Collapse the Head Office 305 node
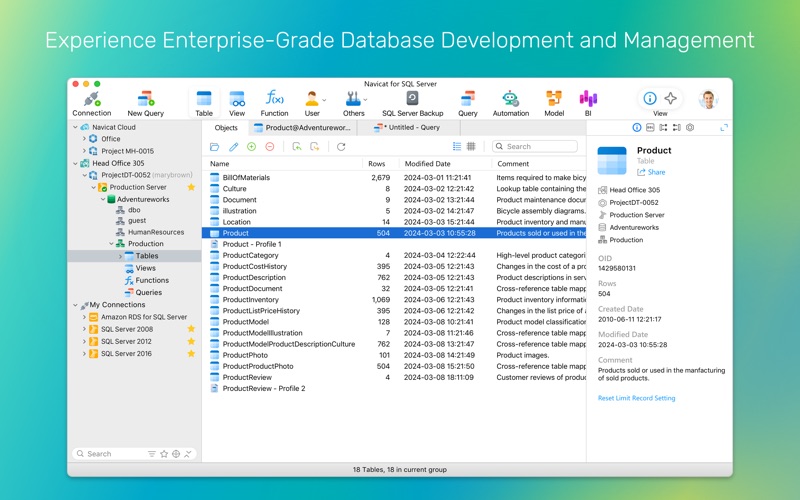The image size is (800, 500). tap(76, 163)
